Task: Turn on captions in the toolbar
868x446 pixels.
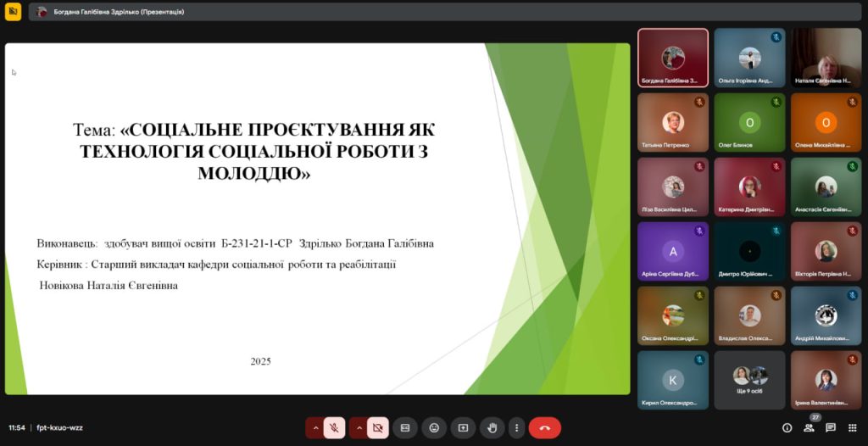Action: coord(405,428)
